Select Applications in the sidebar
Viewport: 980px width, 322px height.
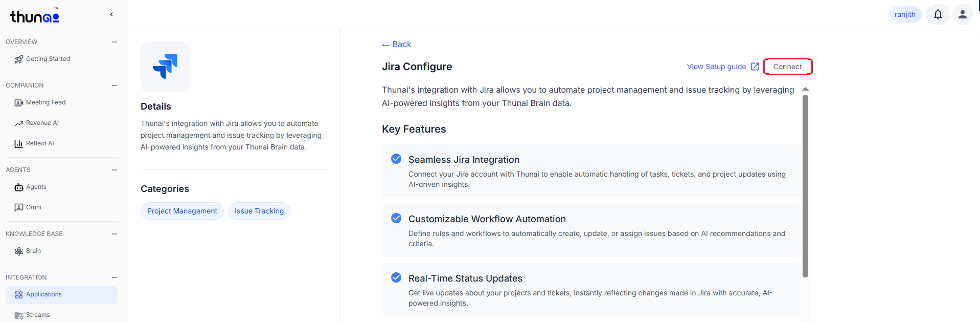[x=61, y=294]
